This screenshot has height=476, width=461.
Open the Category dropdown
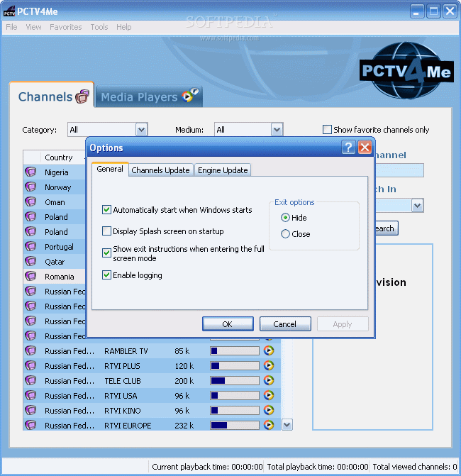point(141,130)
